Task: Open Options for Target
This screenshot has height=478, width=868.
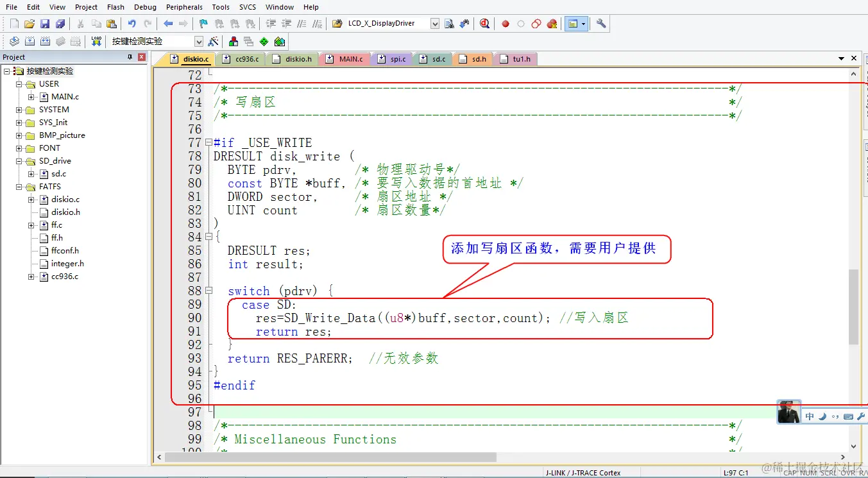Action: [x=214, y=40]
